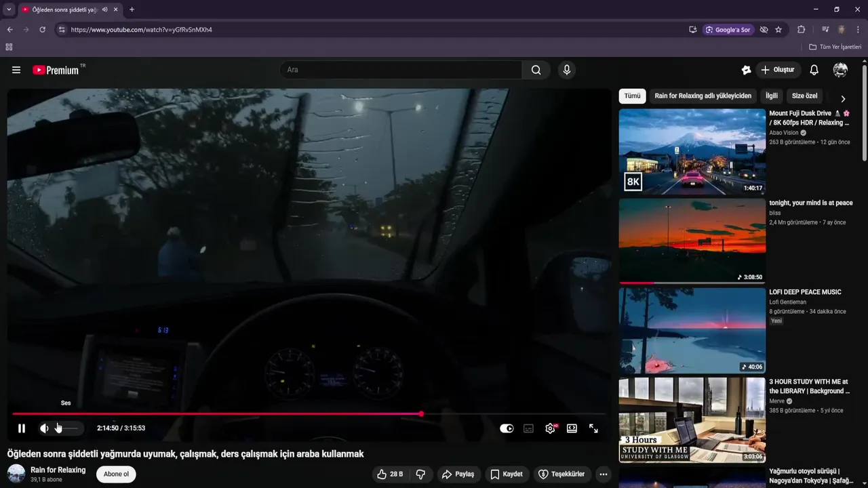The image size is (868, 488).
Task: Toggle the autoplay switch in player
Action: 507,428
